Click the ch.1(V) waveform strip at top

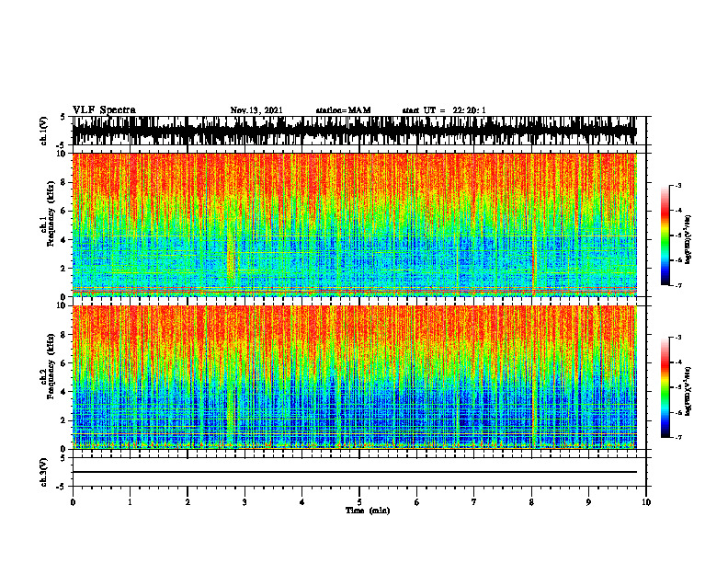click(354, 131)
